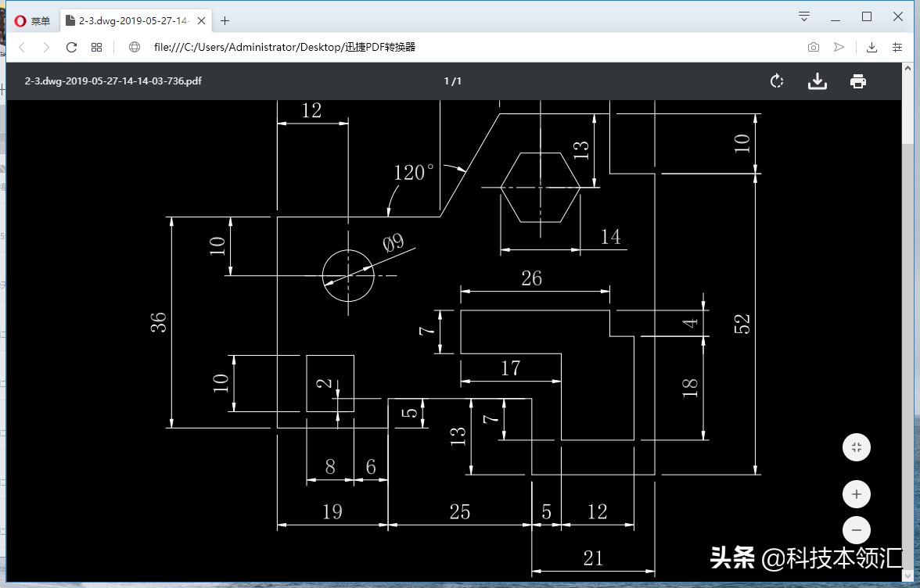Click the page number 1/1 indicator
This screenshot has height=588, width=920.
452,81
